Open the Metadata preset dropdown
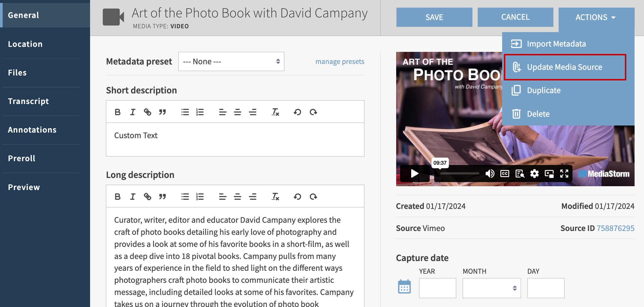The width and height of the screenshot is (644, 307). pos(231,62)
